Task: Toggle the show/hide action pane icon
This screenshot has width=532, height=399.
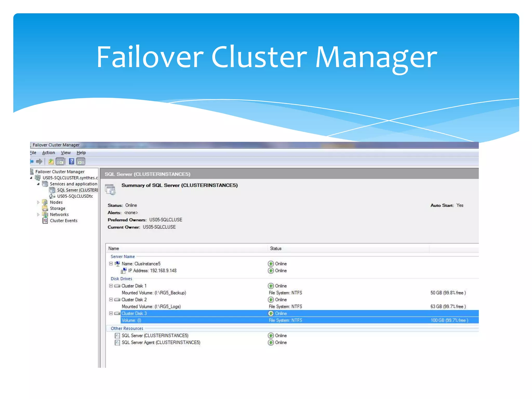Action: point(81,162)
